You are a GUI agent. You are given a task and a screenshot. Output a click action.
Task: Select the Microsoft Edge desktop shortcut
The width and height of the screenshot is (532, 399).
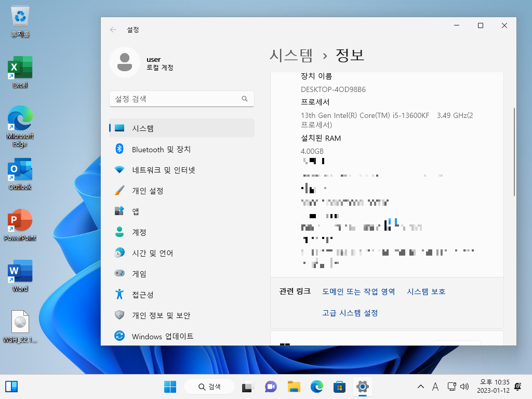coord(20,126)
